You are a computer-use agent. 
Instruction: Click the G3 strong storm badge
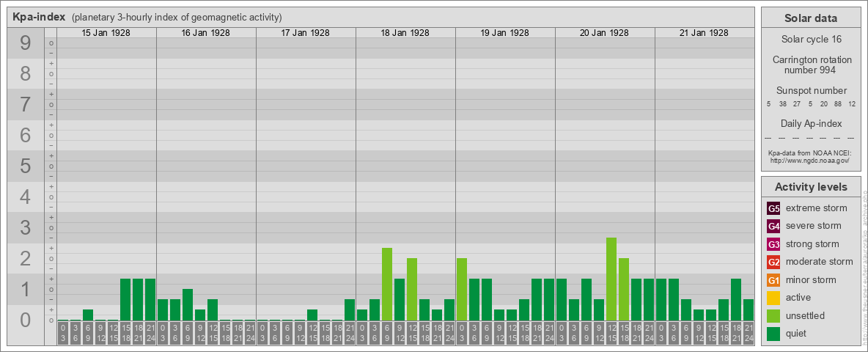click(773, 244)
